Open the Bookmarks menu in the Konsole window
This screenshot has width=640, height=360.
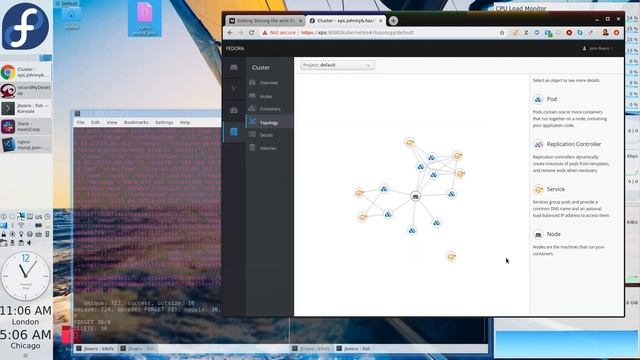[136, 122]
